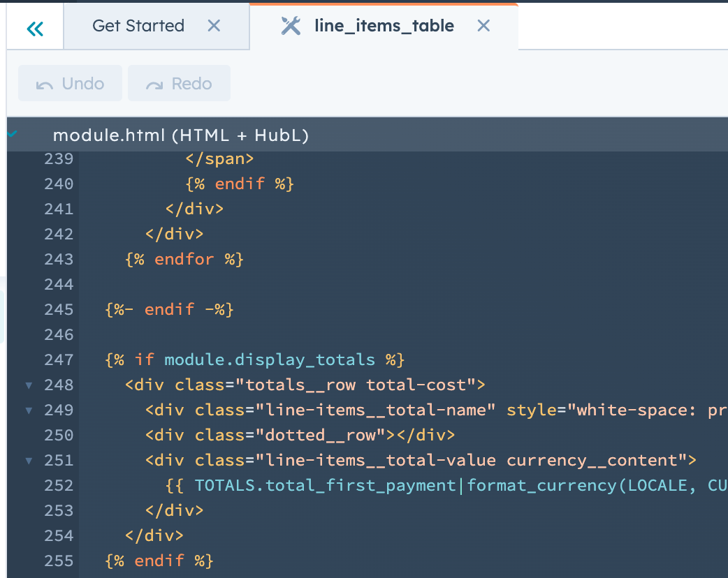Collapse the div block at line 249
Image resolution: width=728 pixels, height=578 pixels.
(28, 410)
